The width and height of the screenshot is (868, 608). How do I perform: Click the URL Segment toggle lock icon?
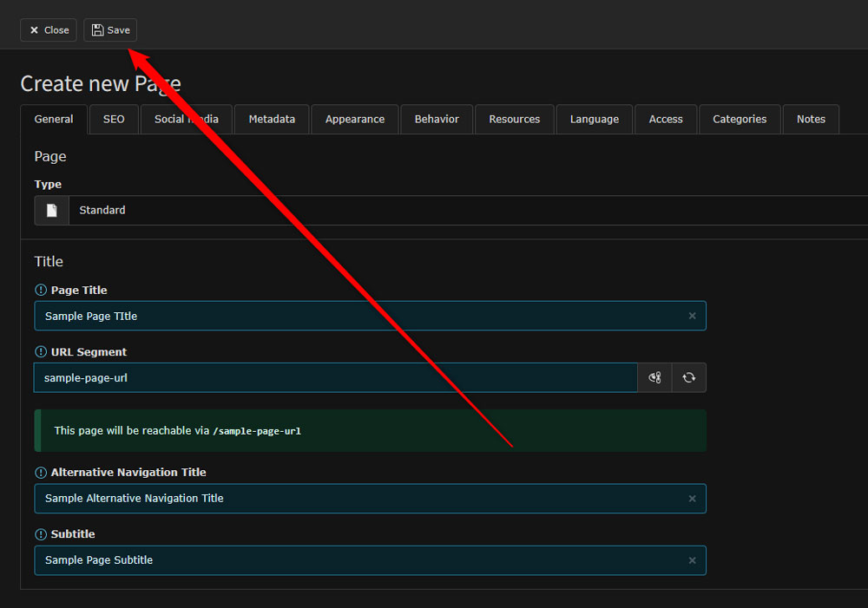(655, 378)
